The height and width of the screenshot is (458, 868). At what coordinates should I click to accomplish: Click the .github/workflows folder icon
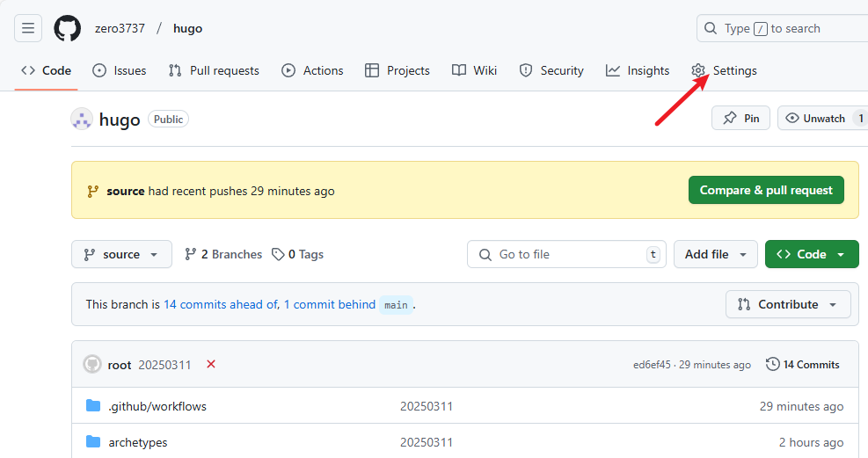pos(93,406)
